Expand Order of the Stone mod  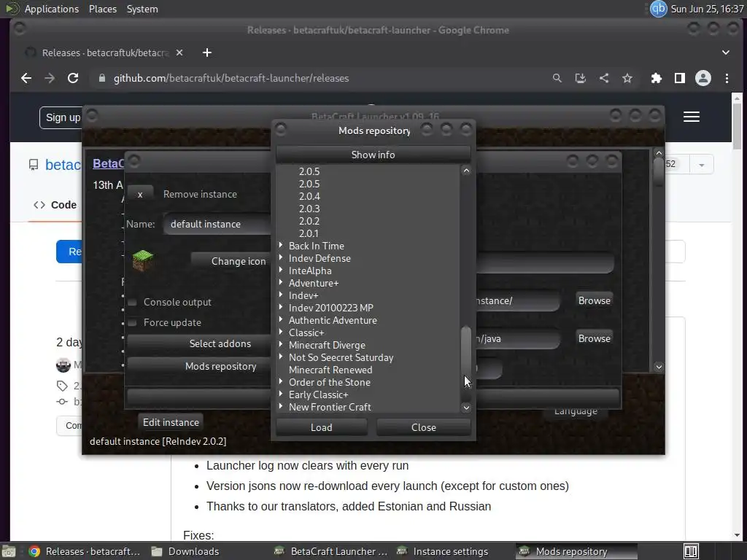(281, 381)
